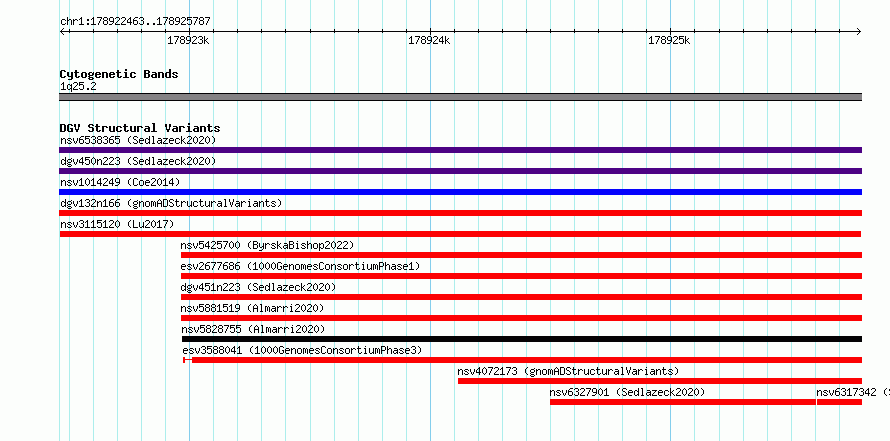Image resolution: width=890 pixels, height=441 pixels.
Task: Click the nsv6538365 (Sedlazeck2020) variant label
Action: tap(138, 140)
